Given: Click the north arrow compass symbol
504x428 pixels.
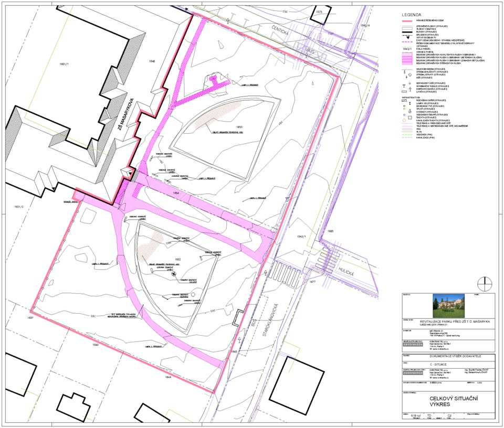Looking at the screenshot, I should point(485,283).
